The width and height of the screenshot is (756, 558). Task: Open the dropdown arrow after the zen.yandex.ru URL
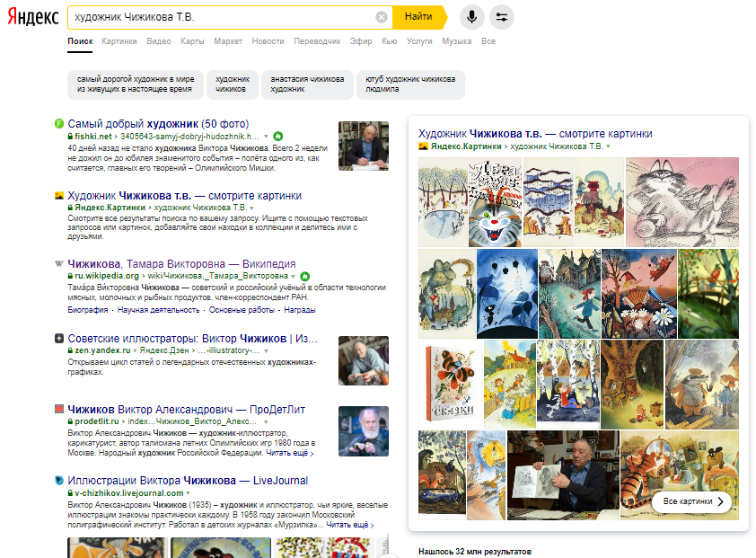(266, 351)
